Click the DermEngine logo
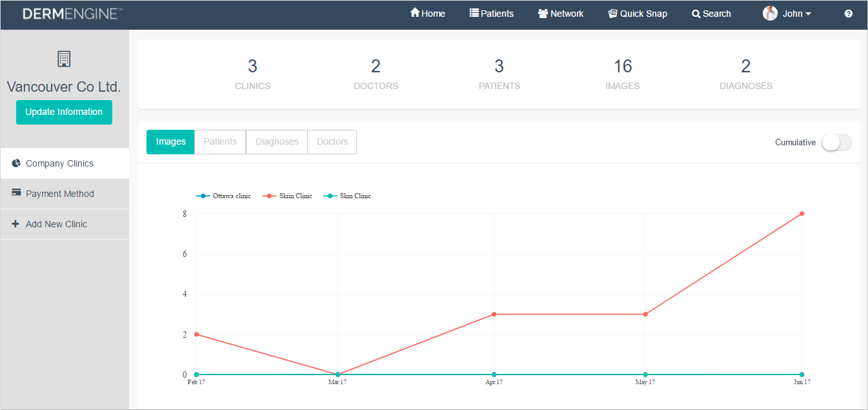 72,14
